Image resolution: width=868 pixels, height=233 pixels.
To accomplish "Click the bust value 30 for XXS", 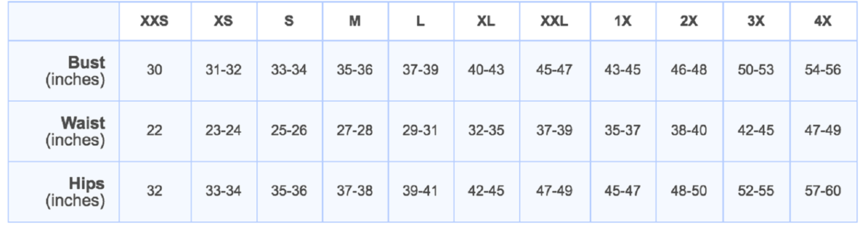I will 154,70.
